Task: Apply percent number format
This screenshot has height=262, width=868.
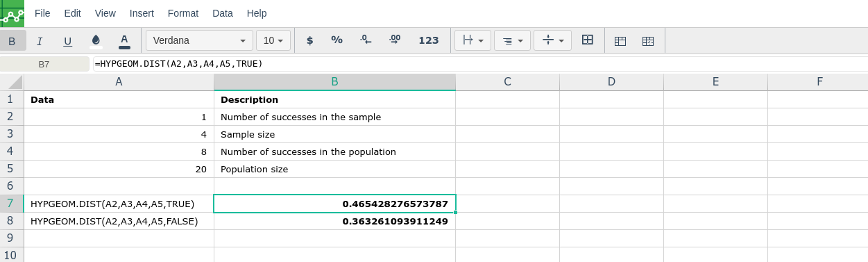Action: (337, 40)
